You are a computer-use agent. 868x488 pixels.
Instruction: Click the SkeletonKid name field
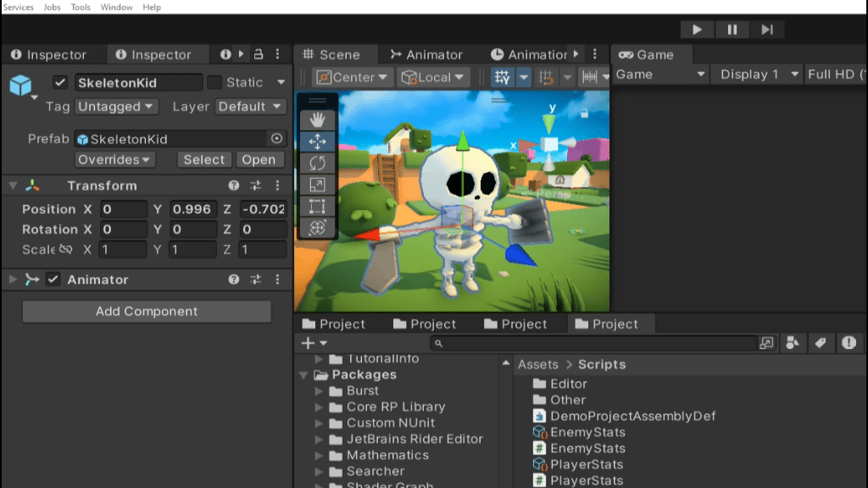(x=138, y=82)
